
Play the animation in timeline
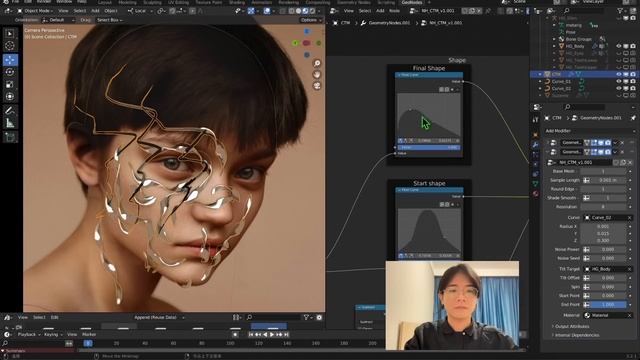tap(272, 334)
